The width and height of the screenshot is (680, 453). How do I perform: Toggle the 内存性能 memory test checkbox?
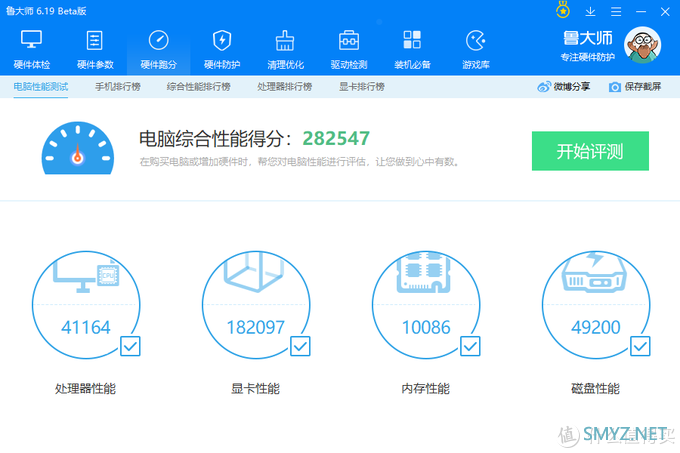470,346
